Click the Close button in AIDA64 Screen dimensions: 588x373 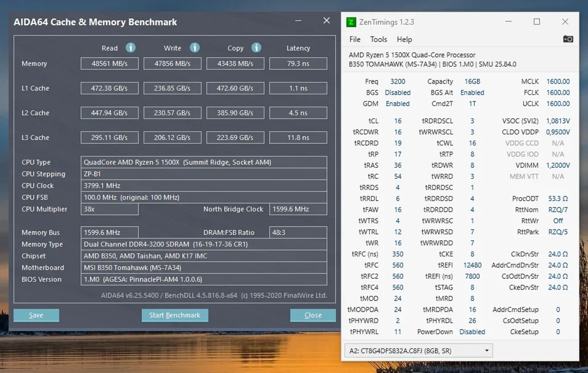[x=313, y=315]
